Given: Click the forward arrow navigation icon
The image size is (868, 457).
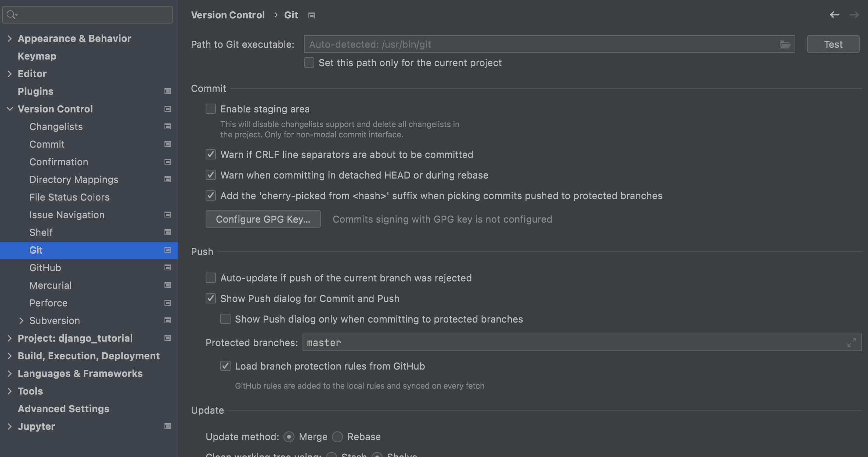Looking at the screenshot, I should pyautogui.click(x=854, y=15).
